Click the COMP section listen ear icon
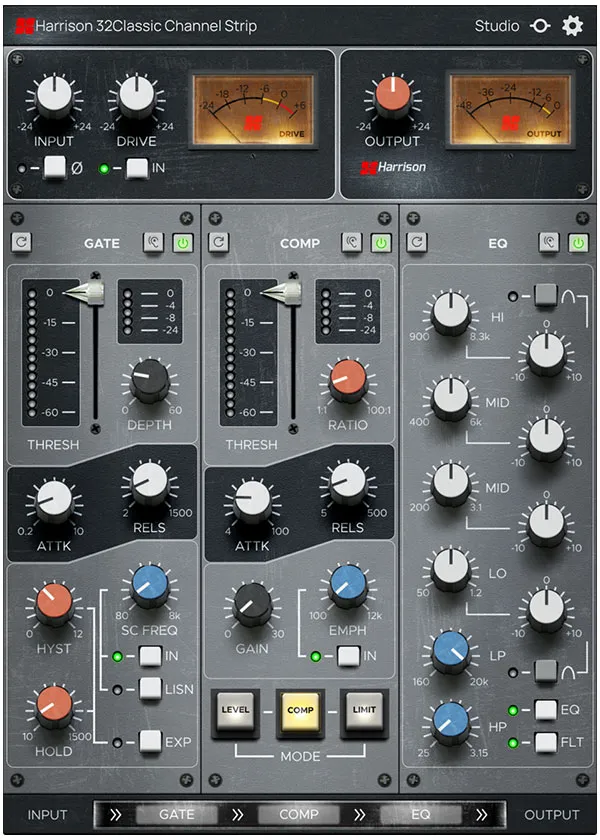Image resolution: width=600 pixels, height=840 pixels. (x=353, y=242)
